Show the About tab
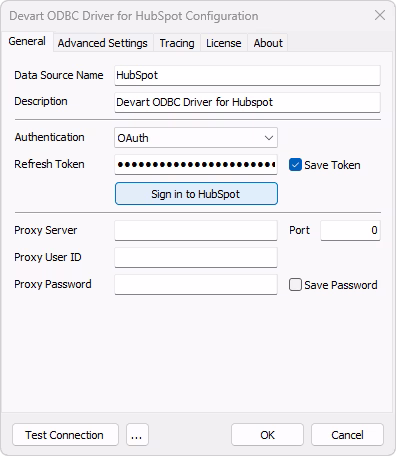This screenshot has height=456, width=396. tap(268, 43)
